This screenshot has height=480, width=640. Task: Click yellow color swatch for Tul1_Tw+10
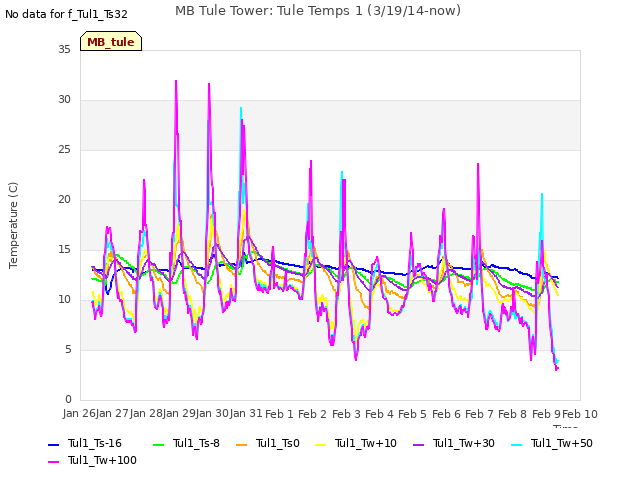pyautogui.click(x=321, y=444)
